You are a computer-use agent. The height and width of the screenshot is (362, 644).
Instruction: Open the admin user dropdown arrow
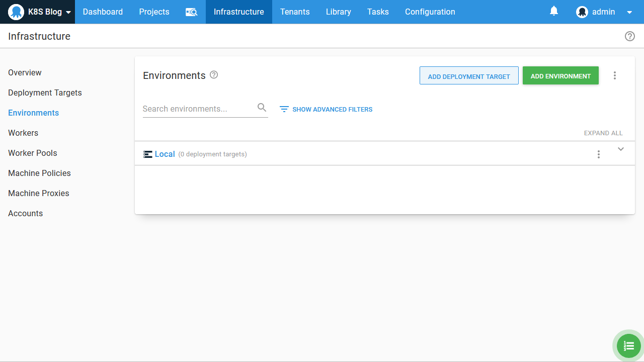pos(629,12)
